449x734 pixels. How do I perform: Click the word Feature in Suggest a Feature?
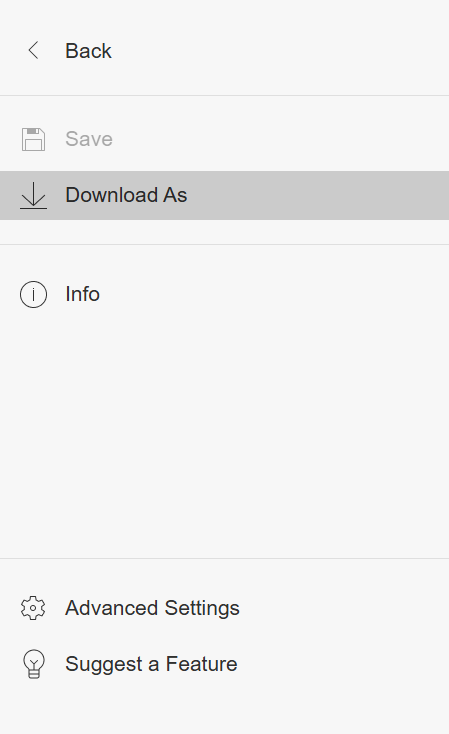tap(201, 664)
